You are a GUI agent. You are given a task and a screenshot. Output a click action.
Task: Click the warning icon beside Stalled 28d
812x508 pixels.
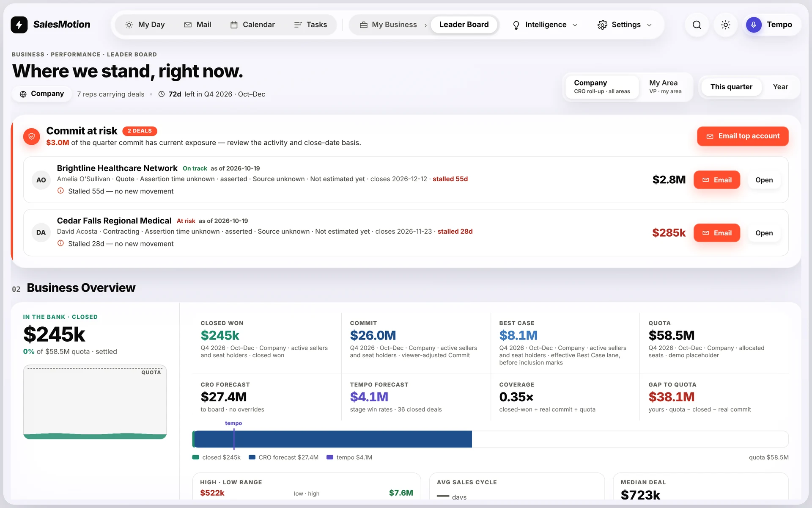(x=60, y=243)
